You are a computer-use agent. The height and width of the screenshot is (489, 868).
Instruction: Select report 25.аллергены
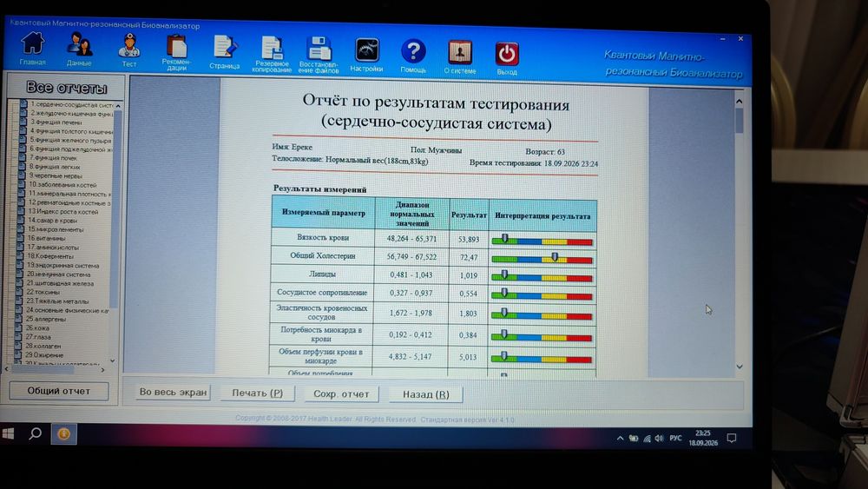tap(46, 319)
